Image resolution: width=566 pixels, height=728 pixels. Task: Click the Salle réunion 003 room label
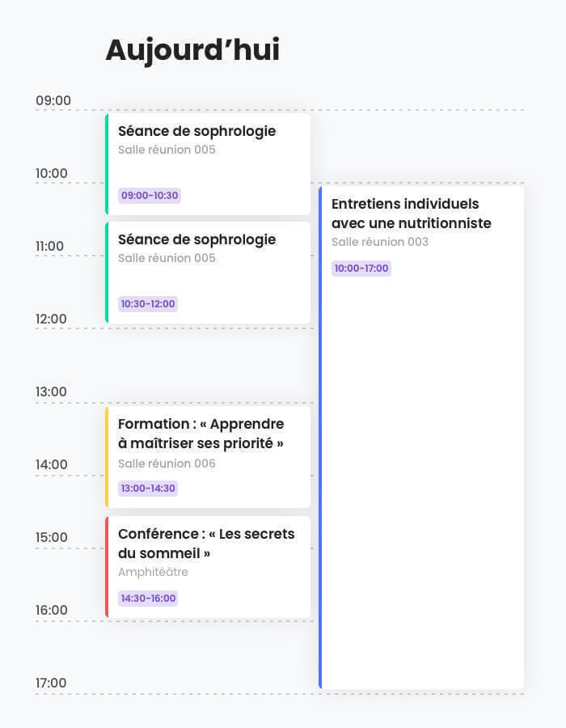coord(380,242)
